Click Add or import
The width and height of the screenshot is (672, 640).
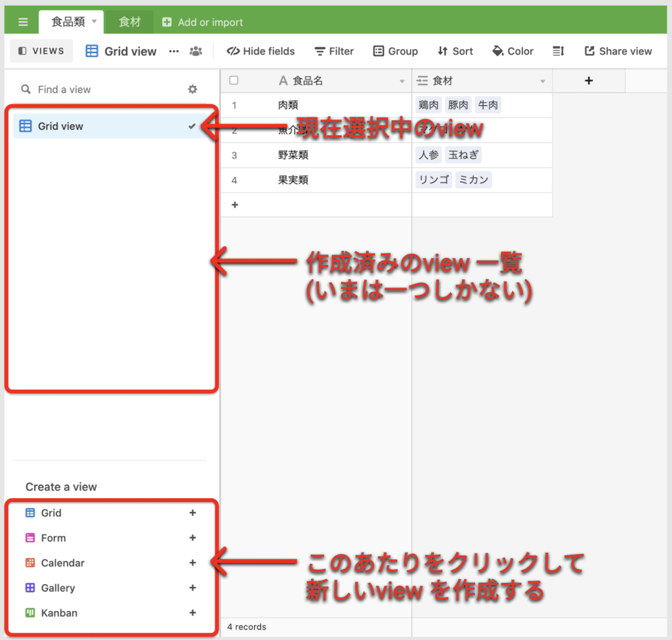tap(203, 22)
